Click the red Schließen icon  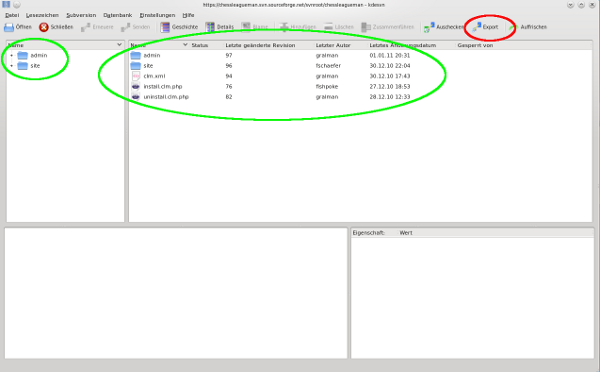(x=44, y=27)
